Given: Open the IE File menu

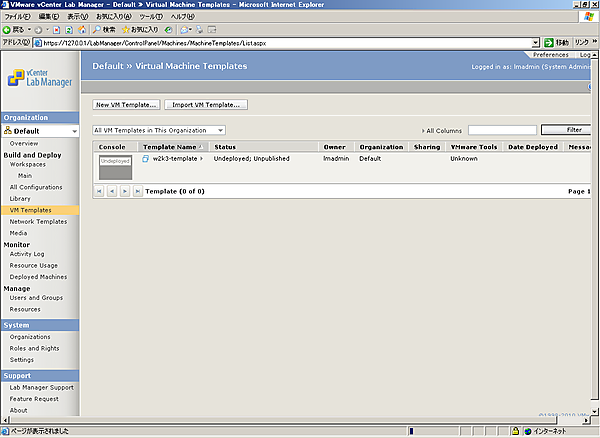Looking at the screenshot, I should [x=17, y=17].
